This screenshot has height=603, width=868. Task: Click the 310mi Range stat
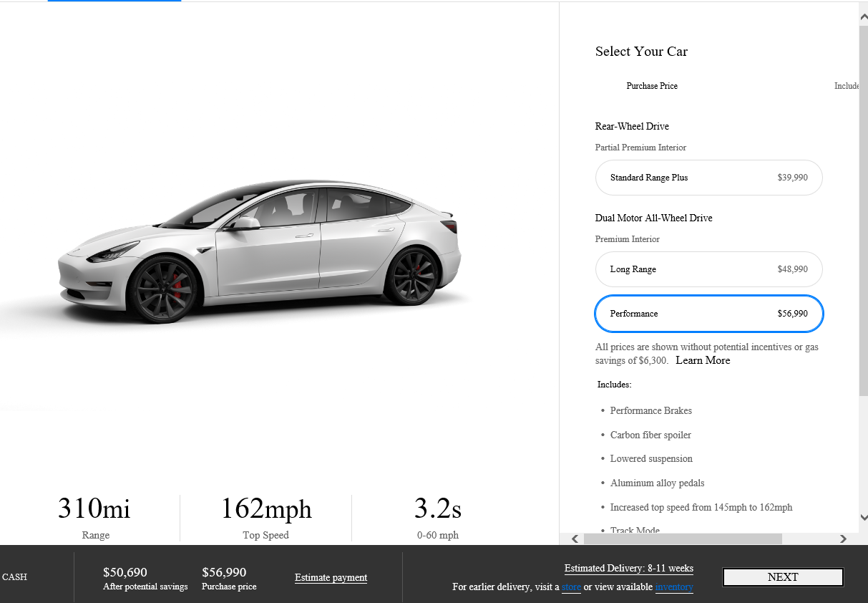click(x=94, y=517)
